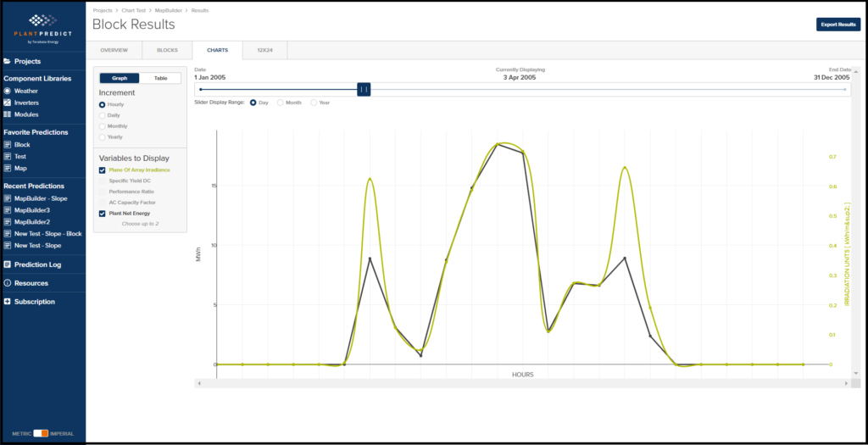Click icon beside New Test - Slope - Block

7,234
